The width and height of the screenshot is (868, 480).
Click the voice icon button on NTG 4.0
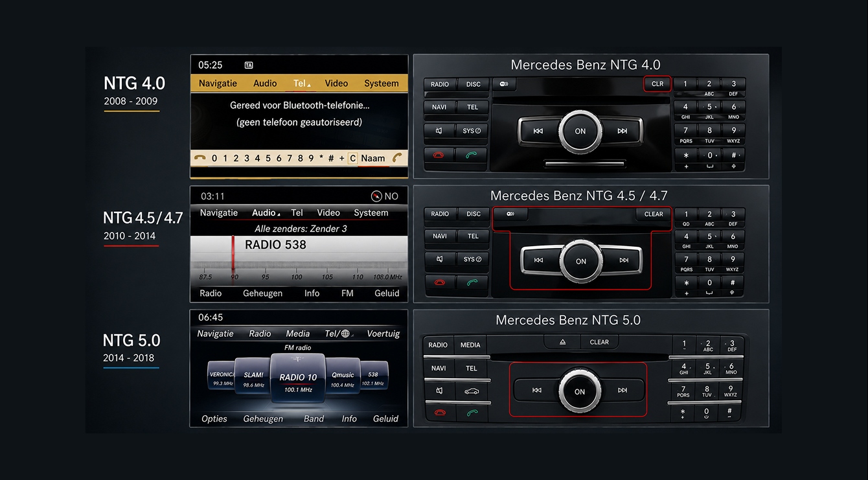coord(504,84)
